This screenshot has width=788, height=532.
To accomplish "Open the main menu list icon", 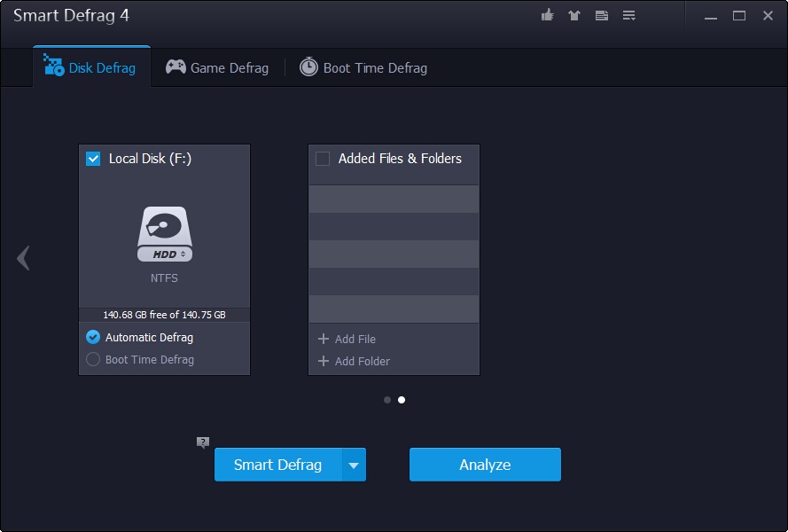I will click(x=629, y=15).
